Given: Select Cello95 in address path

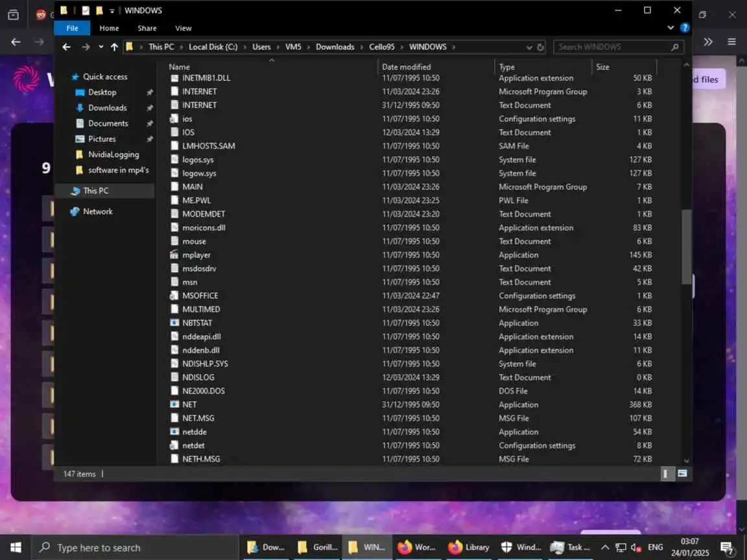Looking at the screenshot, I should (381, 47).
